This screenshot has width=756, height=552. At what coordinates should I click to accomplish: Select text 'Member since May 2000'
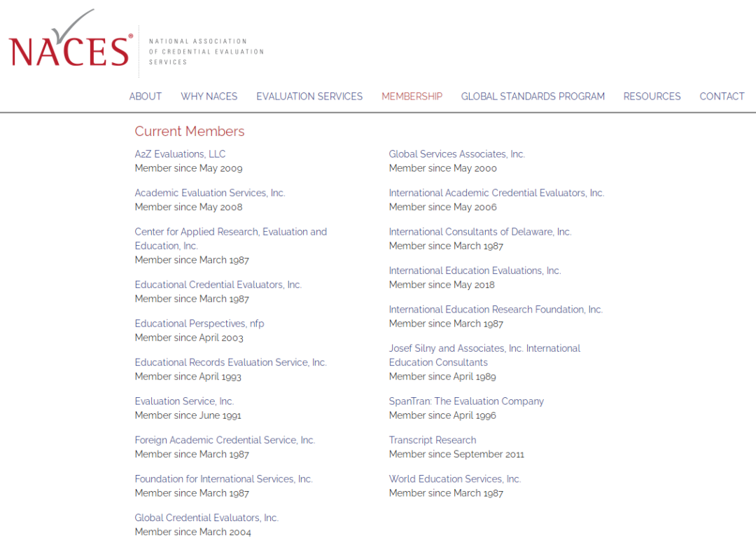click(x=442, y=168)
